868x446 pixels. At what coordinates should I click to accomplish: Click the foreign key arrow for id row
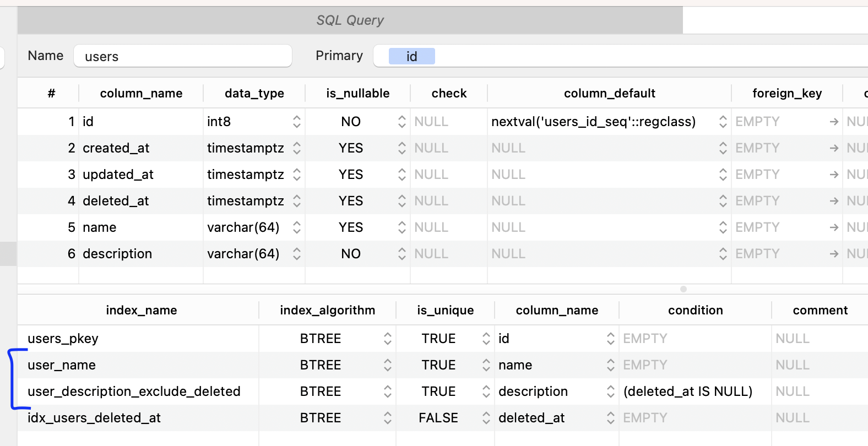834,122
